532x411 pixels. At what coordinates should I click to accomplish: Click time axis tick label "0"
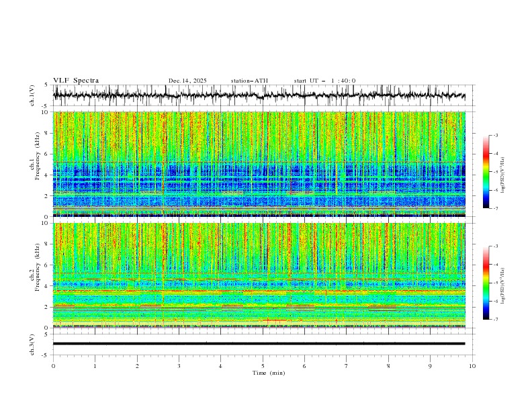[53, 366]
